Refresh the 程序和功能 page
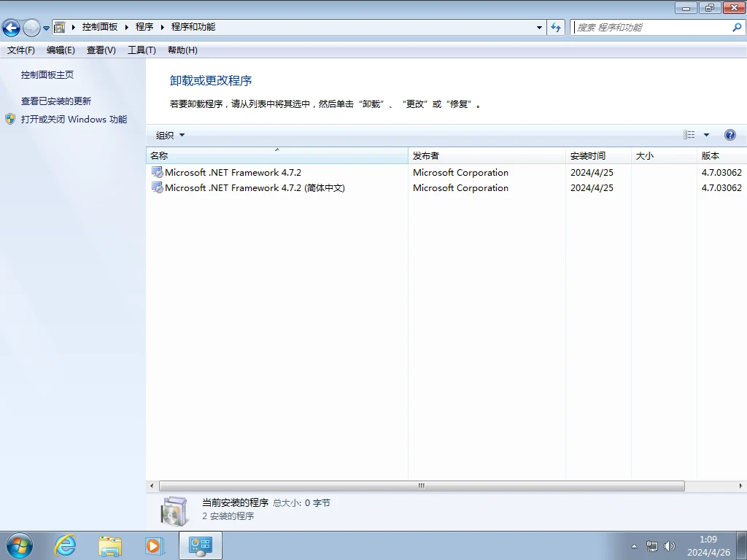 click(556, 28)
